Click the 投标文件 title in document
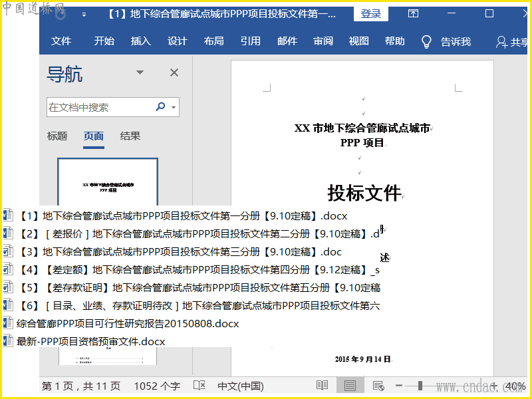This screenshot has height=399, width=532. coord(364,193)
